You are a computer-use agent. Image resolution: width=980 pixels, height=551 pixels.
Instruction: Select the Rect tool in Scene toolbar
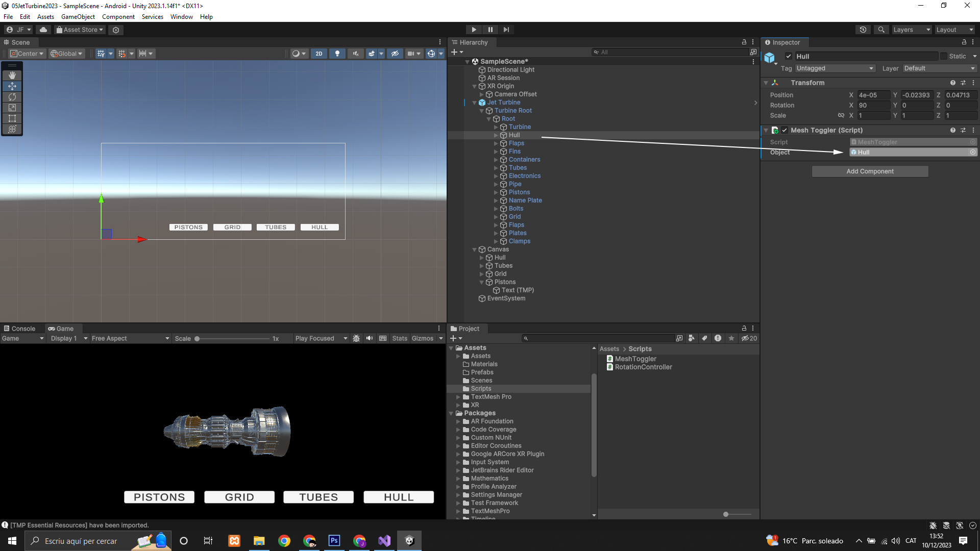12,118
